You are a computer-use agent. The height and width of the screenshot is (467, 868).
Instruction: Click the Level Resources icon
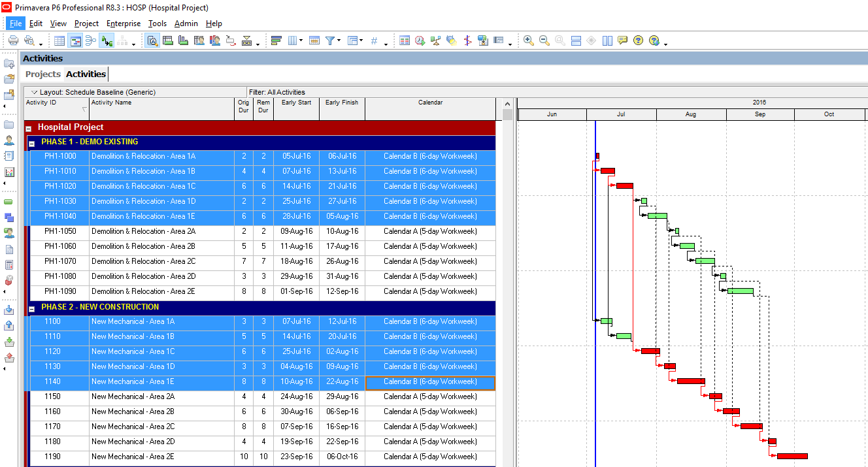435,40
